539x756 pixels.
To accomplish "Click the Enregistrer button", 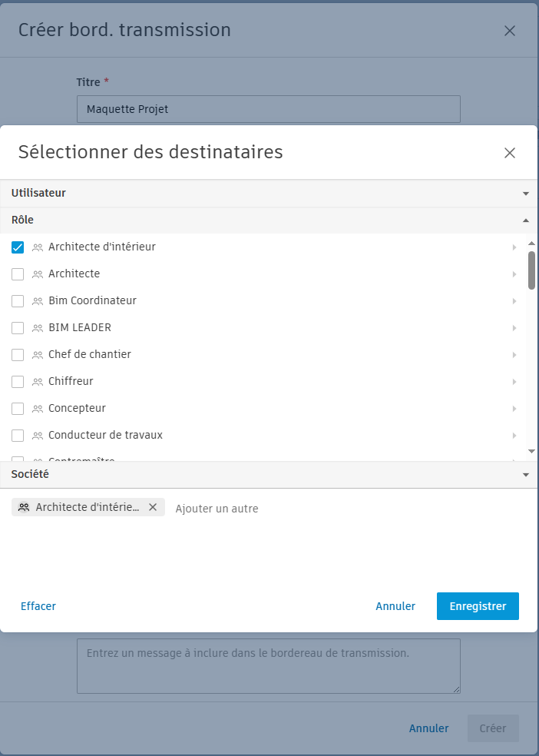I will [x=478, y=606].
